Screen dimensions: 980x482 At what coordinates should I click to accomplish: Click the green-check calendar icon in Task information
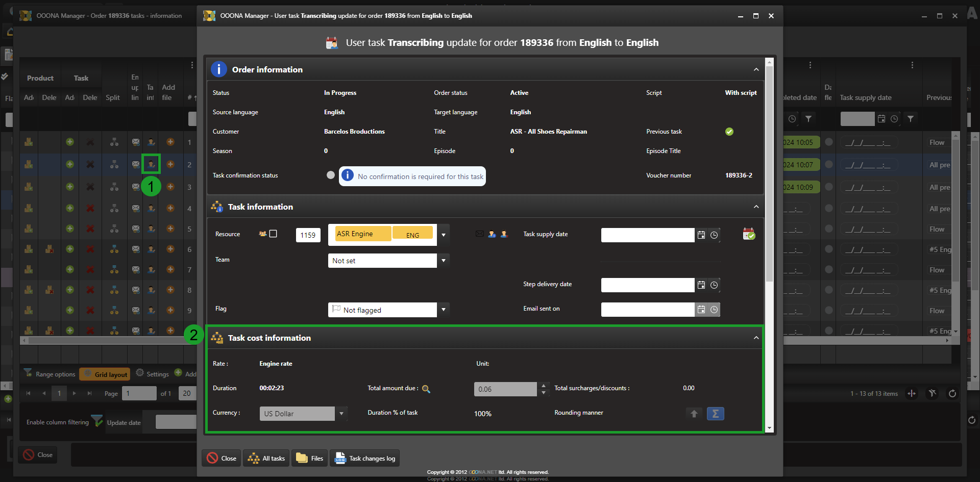point(749,234)
